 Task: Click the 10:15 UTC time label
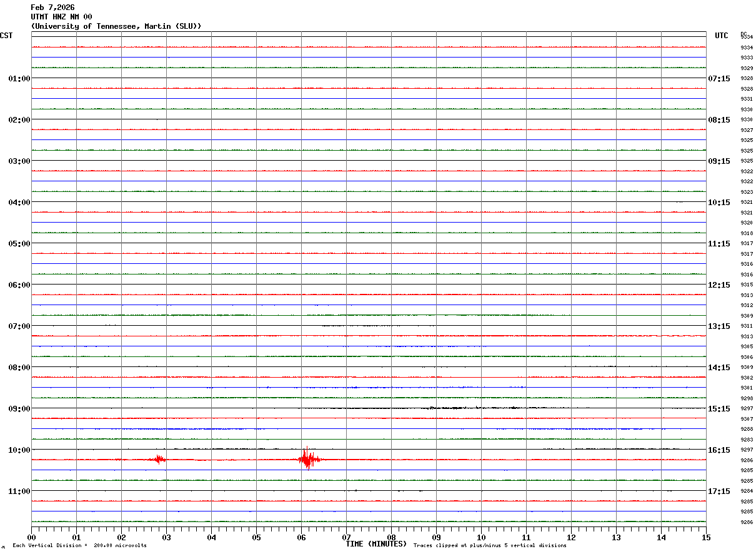coord(719,202)
